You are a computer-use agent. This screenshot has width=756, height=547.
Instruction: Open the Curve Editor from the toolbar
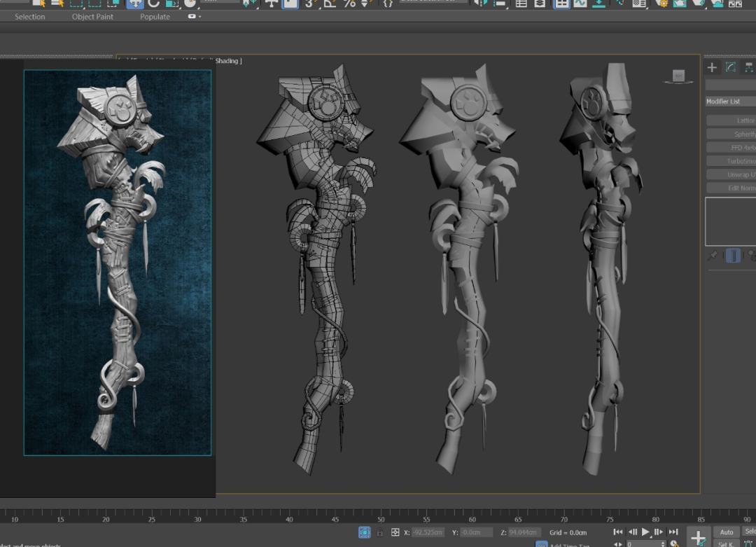coord(580,4)
